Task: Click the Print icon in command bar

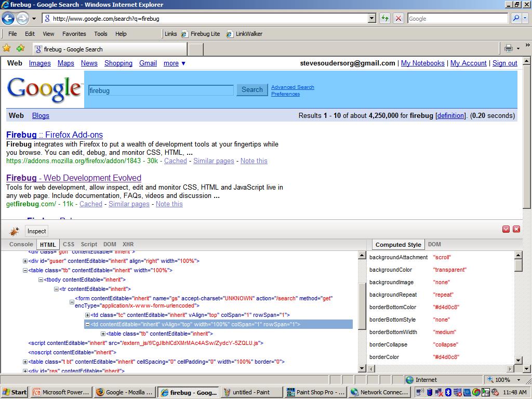Action: click(508, 48)
